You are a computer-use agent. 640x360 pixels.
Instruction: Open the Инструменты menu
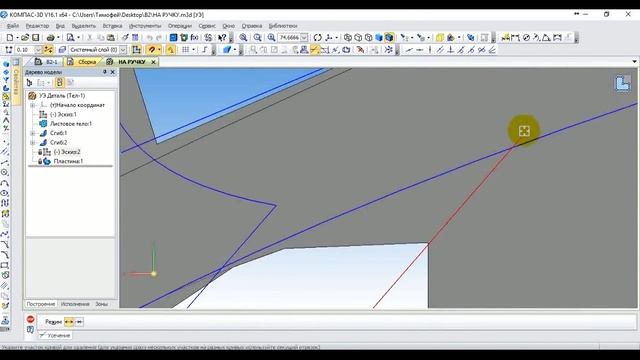[x=144, y=26]
